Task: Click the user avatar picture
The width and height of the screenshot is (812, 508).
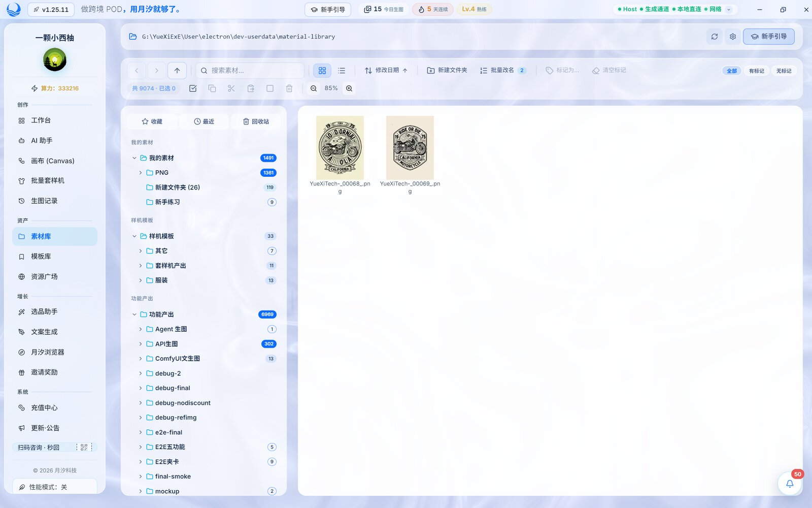Action: (55, 60)
